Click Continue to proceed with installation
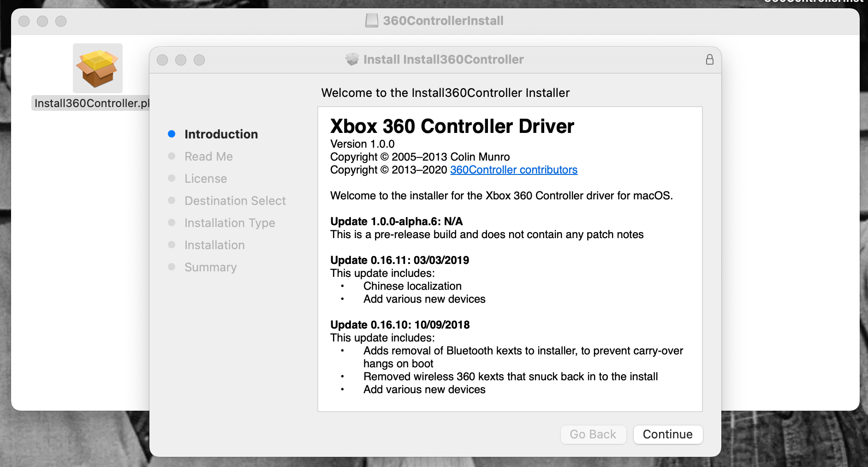Image resolution: width=868 pixels, height=467 pixels. pos(668,434)
